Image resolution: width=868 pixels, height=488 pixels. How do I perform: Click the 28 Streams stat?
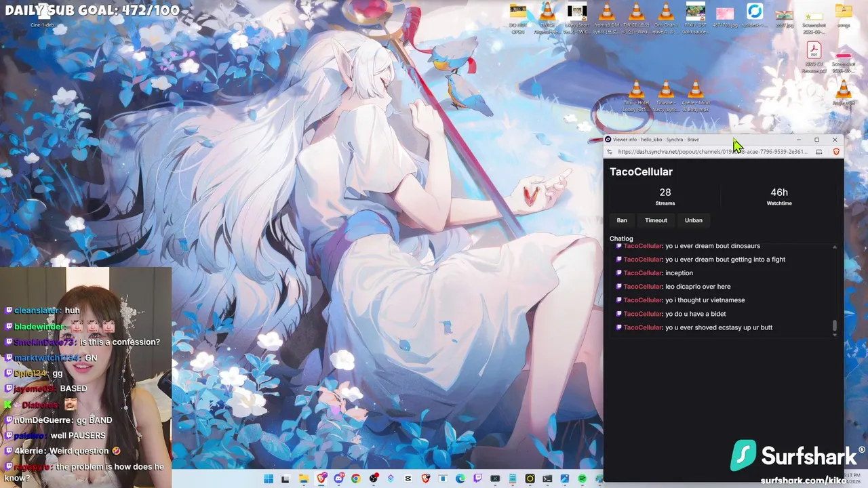(665, 197)
